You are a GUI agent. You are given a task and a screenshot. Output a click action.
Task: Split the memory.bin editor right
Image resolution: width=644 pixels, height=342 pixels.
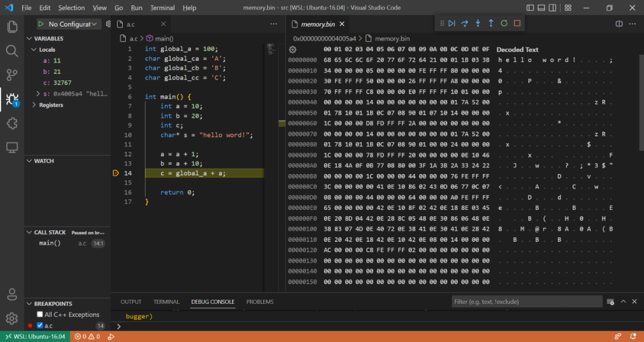coord(620,24)
